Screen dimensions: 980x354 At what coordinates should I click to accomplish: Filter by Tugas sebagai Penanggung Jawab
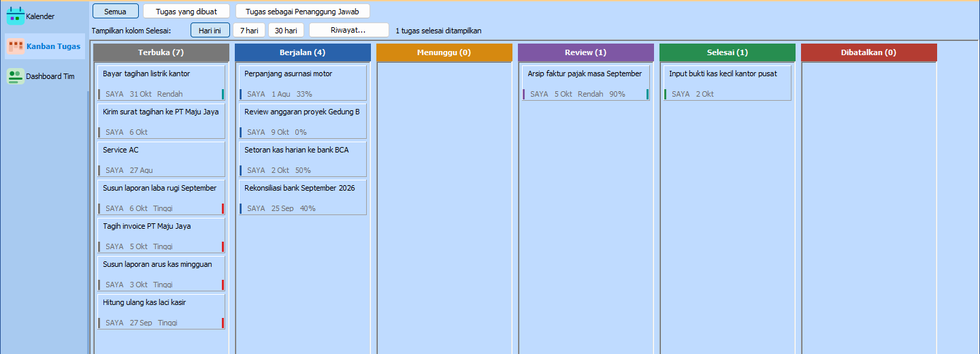(x=302, y=11)
